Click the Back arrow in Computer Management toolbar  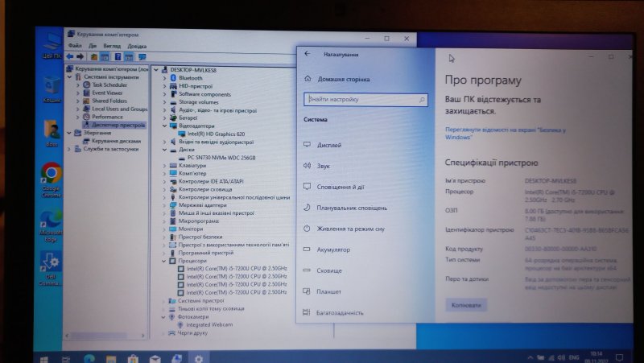click(x=70, y=57)
